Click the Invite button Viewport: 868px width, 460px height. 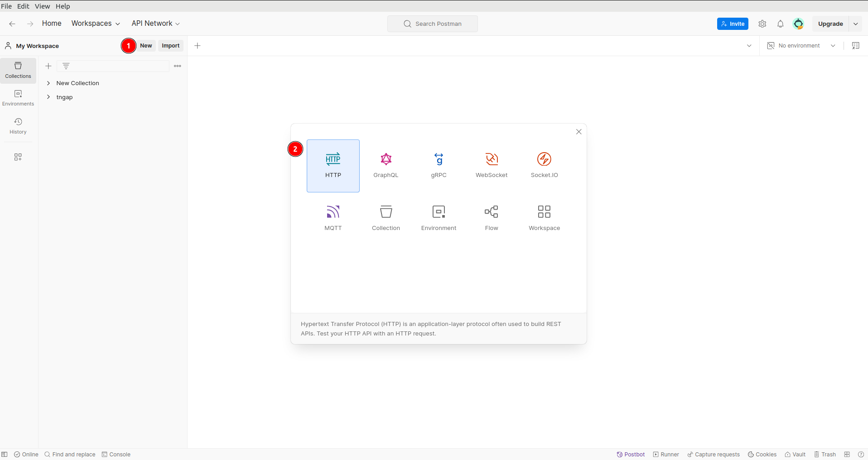click(733, 24)
